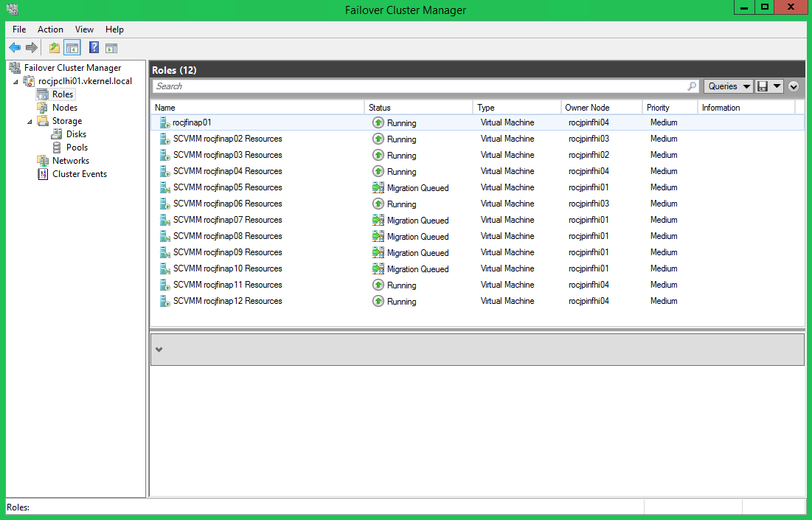Sort by the Priority column header
The height and width of the screenshot is (520, 812).
click(670, 108)
